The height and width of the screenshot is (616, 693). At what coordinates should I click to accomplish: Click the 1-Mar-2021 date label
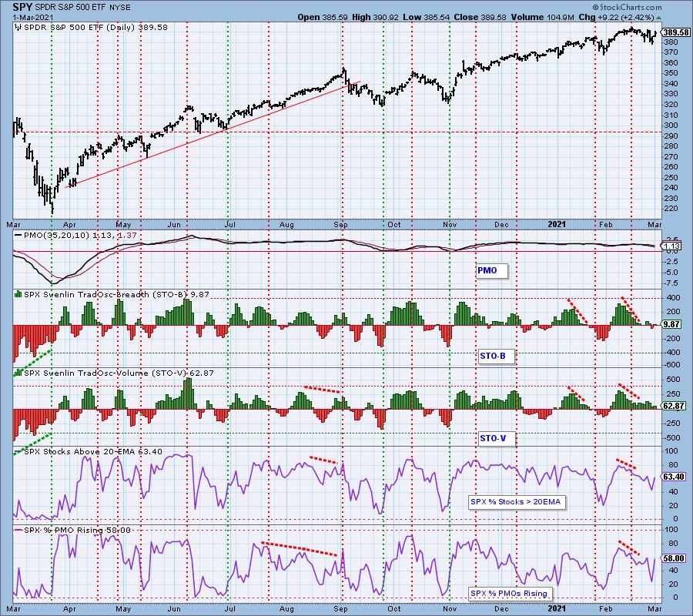pos(32,17)
